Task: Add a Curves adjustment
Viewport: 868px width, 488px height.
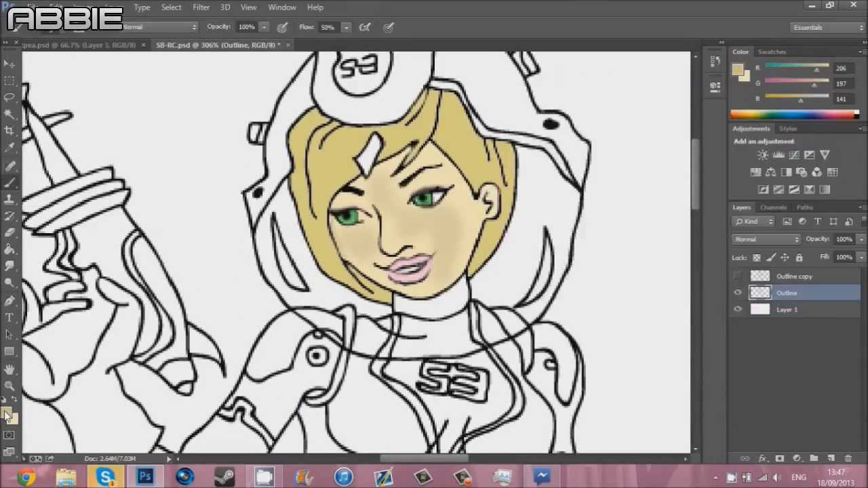Action: click(794, 155)
